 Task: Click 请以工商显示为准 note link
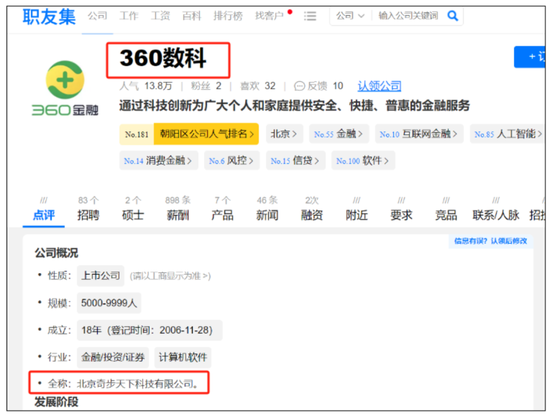coord(170,276)
